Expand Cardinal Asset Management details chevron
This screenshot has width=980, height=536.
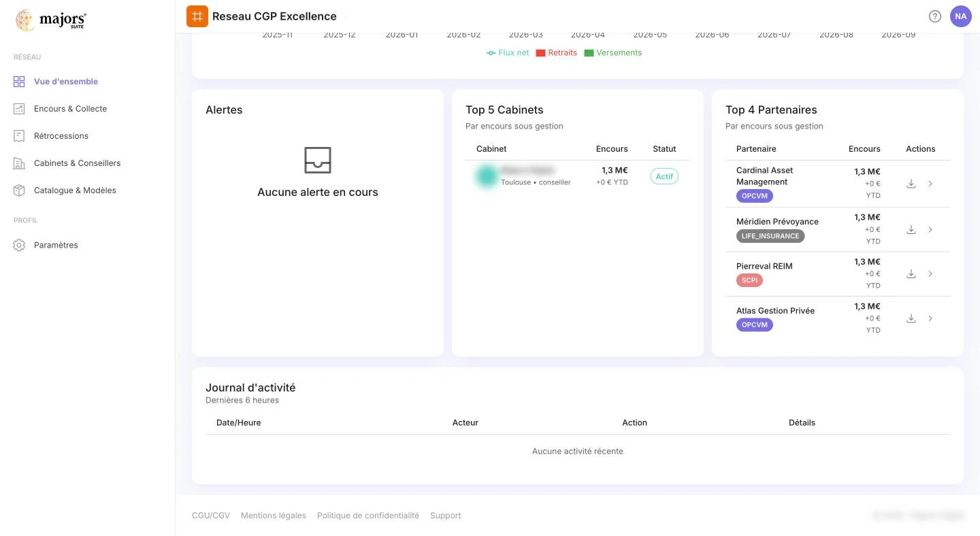click(x=930, y=184)
